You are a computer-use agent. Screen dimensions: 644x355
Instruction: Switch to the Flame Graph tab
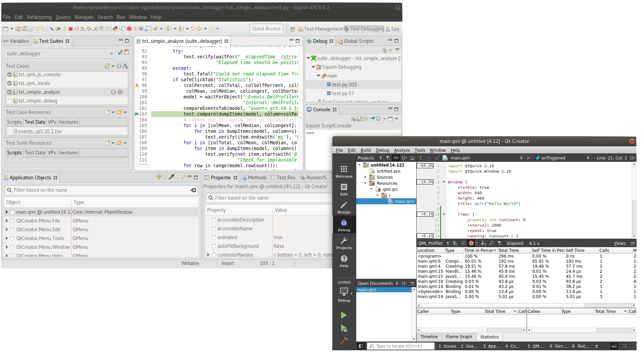click(x=459, y=336)
